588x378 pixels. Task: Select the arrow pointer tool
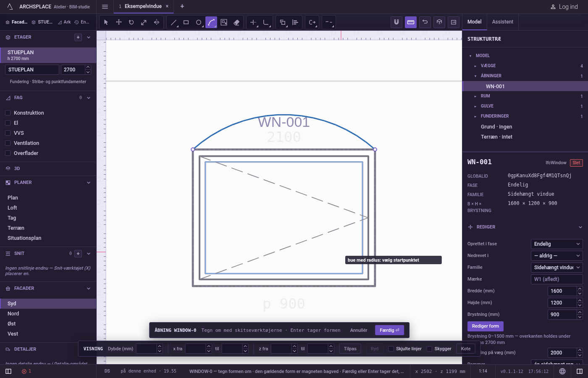click(x=106, y=22)
